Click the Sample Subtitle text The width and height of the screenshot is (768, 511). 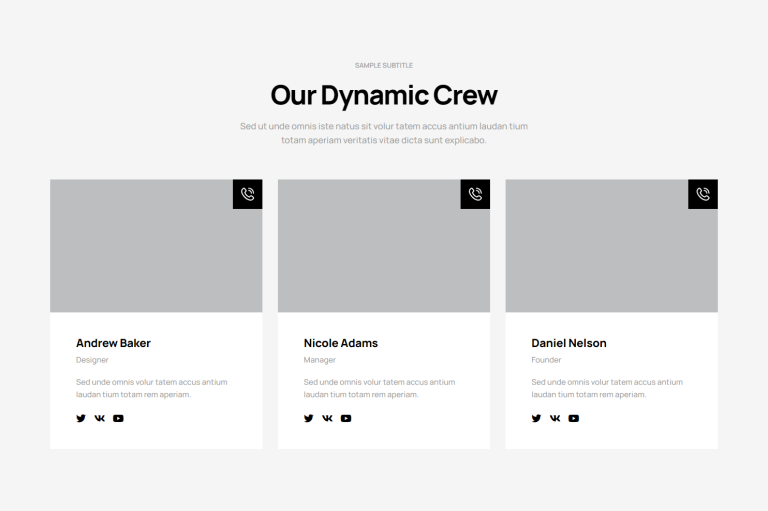(384, 65)
